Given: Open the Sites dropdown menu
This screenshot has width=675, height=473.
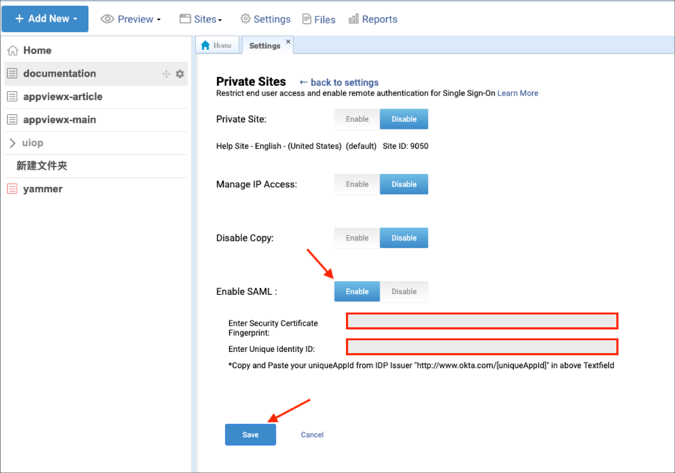Looking at the screenshot, I should coord(201,19).
